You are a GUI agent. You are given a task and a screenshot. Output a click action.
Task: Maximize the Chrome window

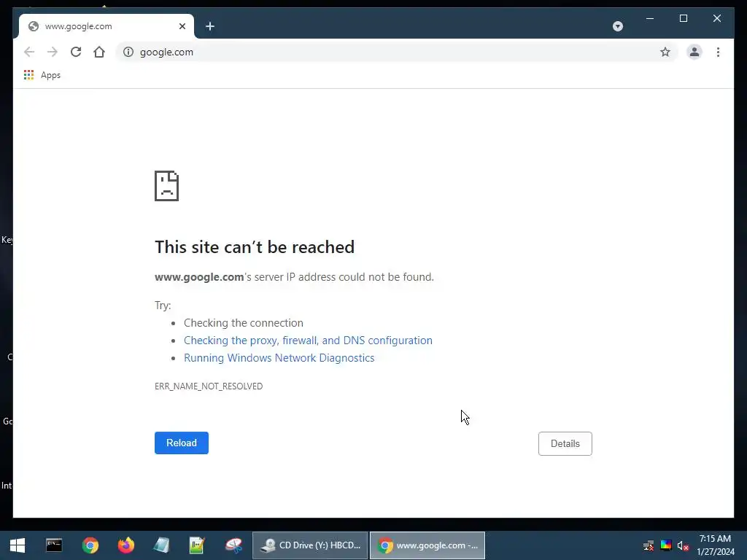[x=683, y=18]
